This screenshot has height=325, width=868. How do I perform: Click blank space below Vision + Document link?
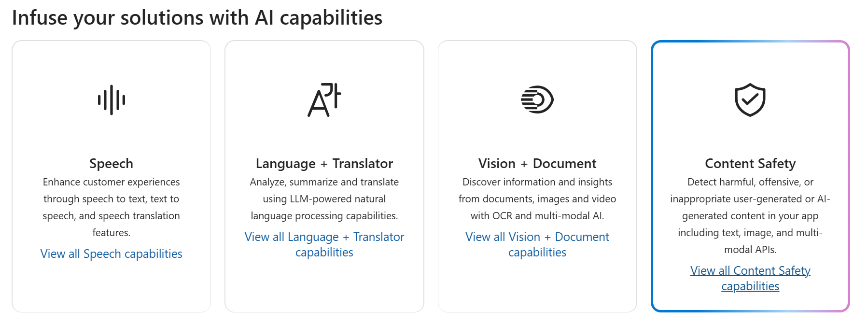tap(537, 286)
